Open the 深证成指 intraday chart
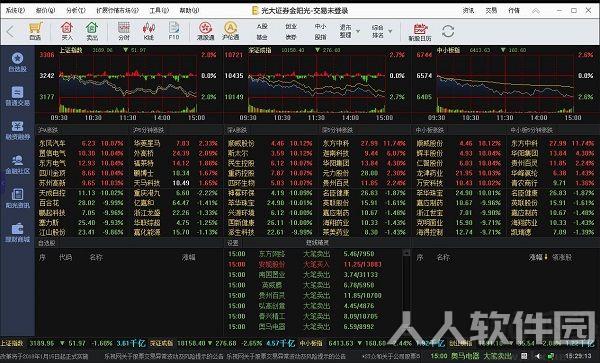The image size is (600, 363). click(316, 84)
